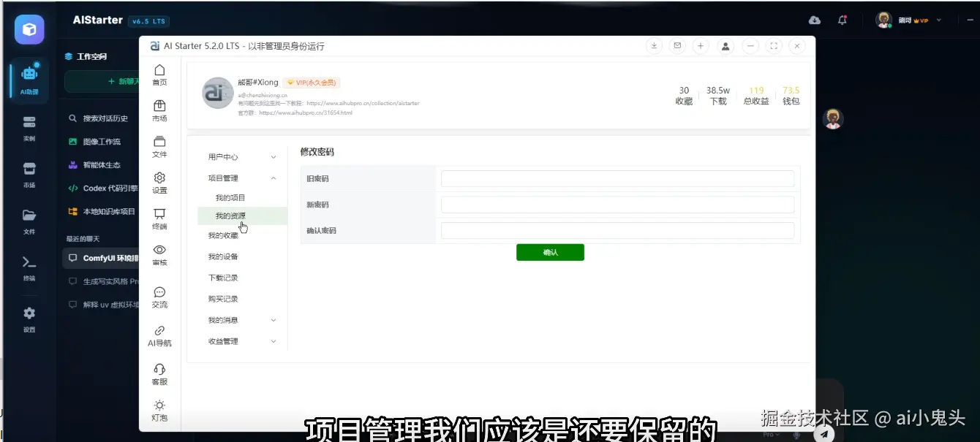The height and width of the screenshot is (442, 980).
Task: Select 我的项目 submenu item
Action: pos(230,198)
